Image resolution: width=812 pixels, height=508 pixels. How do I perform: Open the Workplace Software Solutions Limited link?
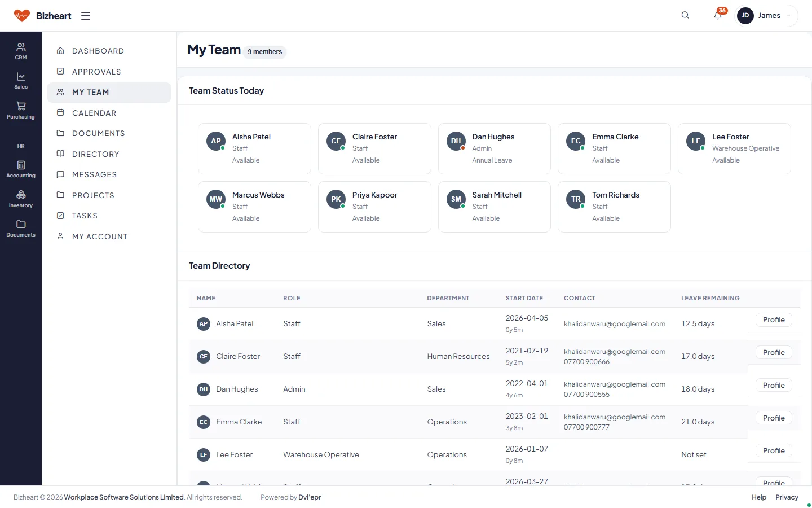(124, 497)
